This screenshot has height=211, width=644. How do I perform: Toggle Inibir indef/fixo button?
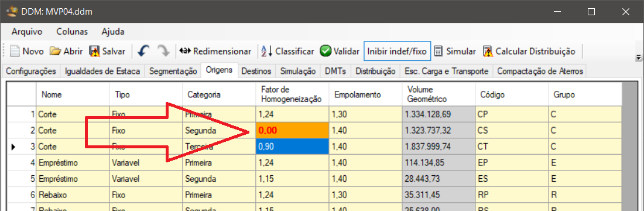[397, 52]
